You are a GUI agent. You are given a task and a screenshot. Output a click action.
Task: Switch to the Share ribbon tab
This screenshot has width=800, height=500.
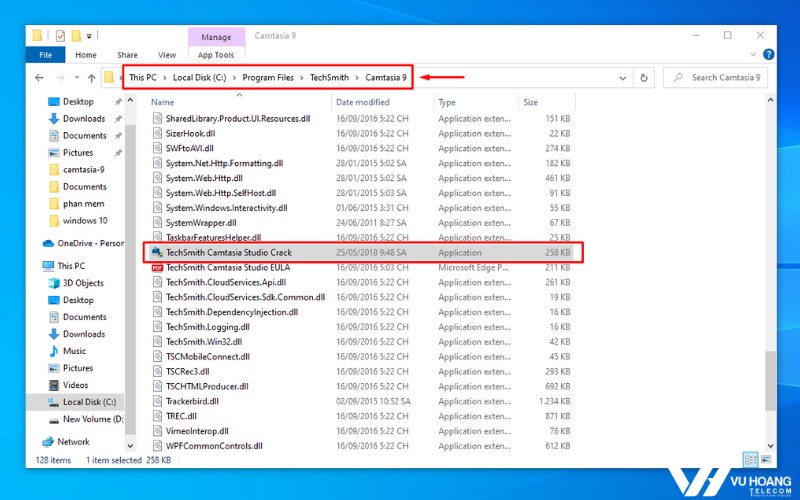click(127, 55)
